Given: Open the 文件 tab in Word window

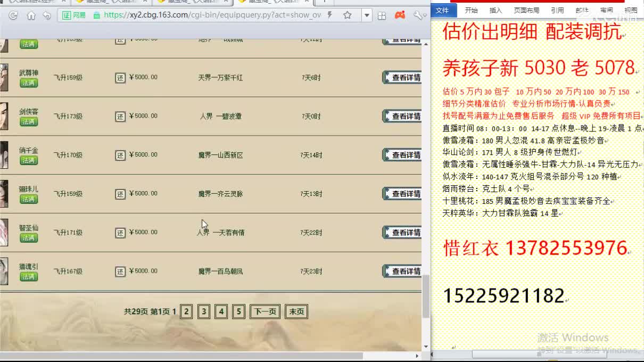Looking at the screenshot, I should pos(444,10).
